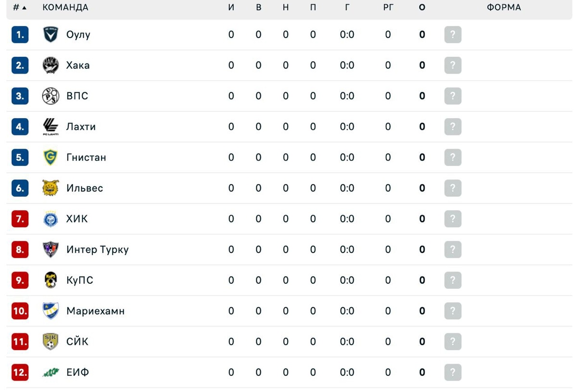Click the КуПС team logo

point(50,280)
